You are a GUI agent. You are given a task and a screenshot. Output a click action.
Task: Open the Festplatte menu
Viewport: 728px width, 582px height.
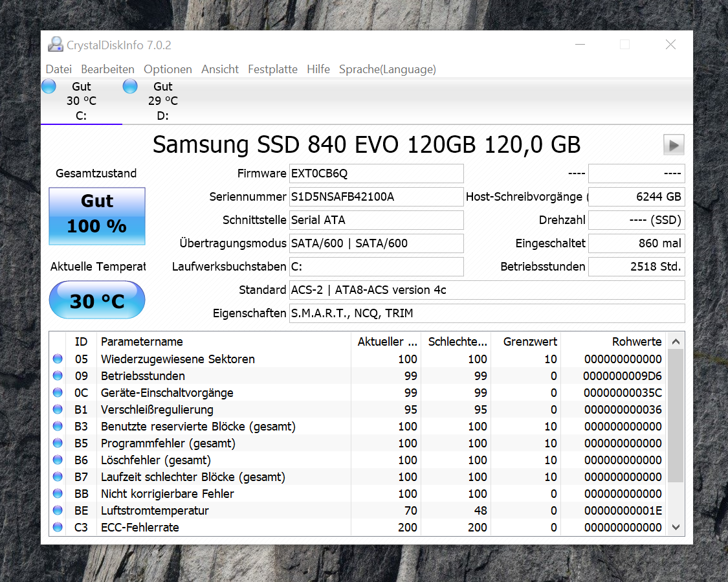click(x=272, y=69)
